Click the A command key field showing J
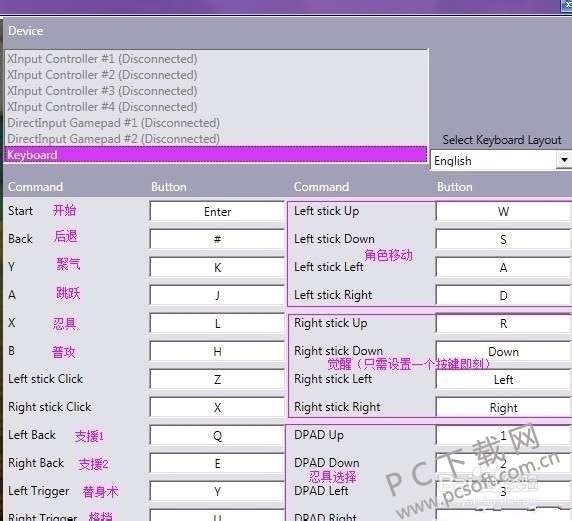 pos(217,296)
